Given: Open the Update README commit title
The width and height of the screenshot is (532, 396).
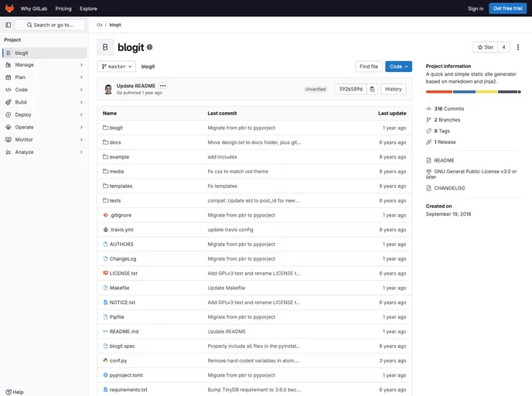Looking at the screenshot, I should tap(136, 86).
